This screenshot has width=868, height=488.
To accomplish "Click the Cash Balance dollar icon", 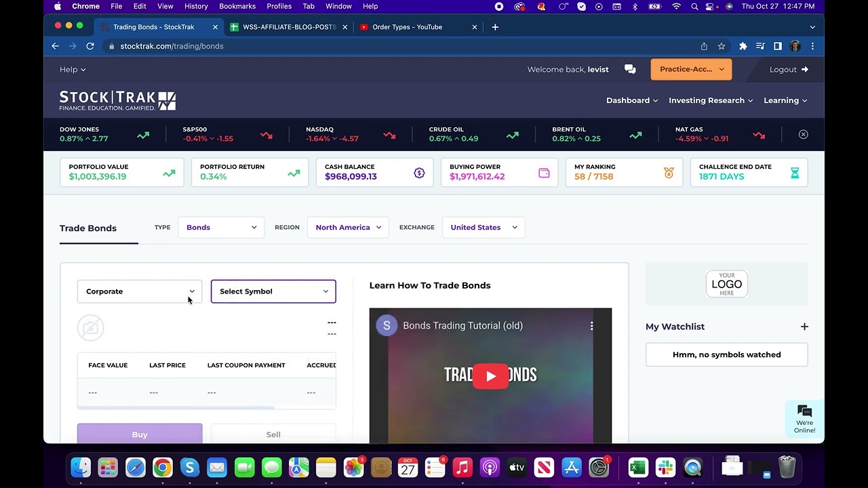I will 419,173.
